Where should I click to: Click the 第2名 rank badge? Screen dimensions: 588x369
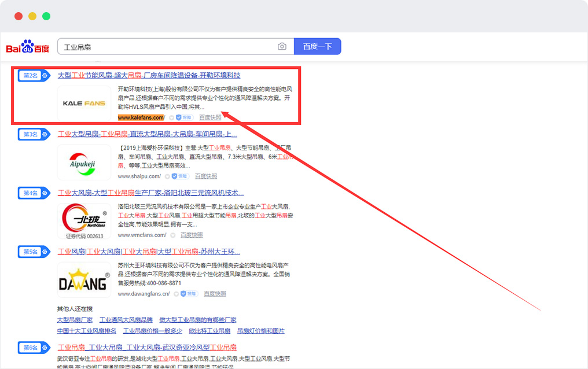tap(34, 76)
